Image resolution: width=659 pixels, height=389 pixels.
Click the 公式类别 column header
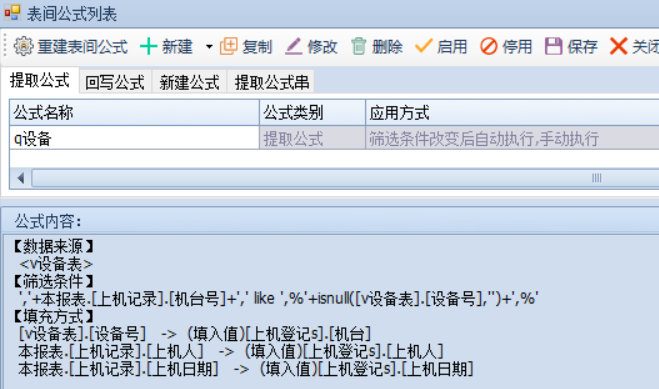click(x=313, y=113)
